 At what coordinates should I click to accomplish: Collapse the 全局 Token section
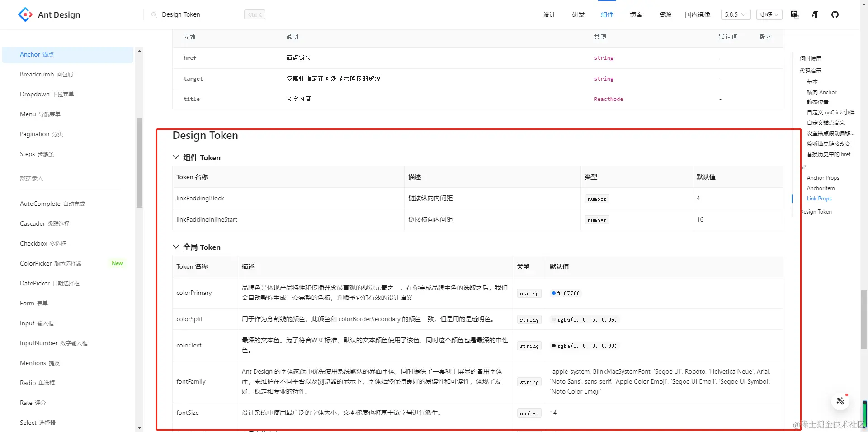click(x=176, y=247)
